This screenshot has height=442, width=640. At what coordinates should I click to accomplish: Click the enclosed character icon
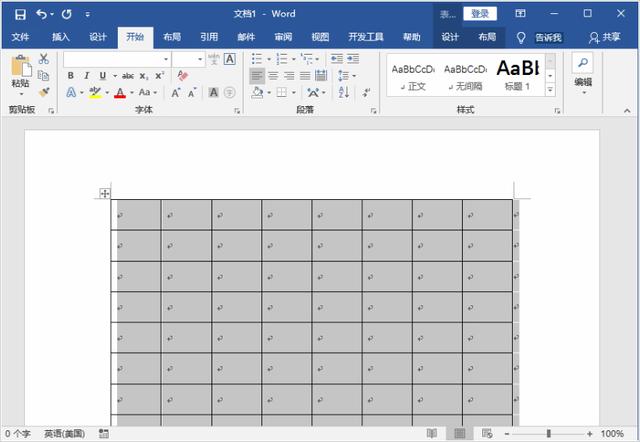pyautogui.click(x=230, y=93)
